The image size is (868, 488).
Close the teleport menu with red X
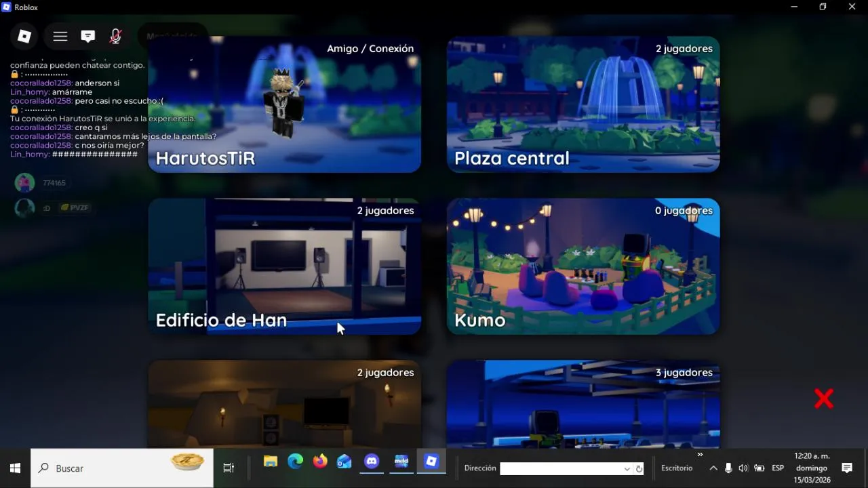[x=823, y=399]
